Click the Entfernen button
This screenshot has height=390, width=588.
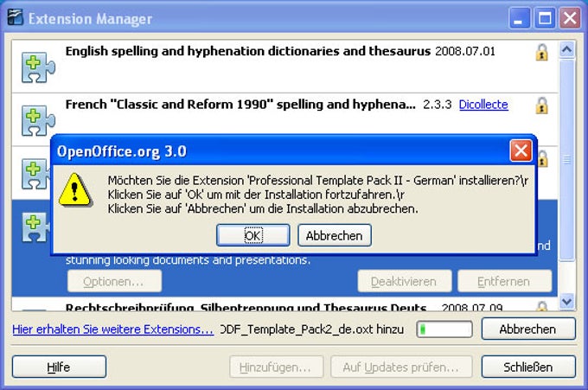point(504,281)
